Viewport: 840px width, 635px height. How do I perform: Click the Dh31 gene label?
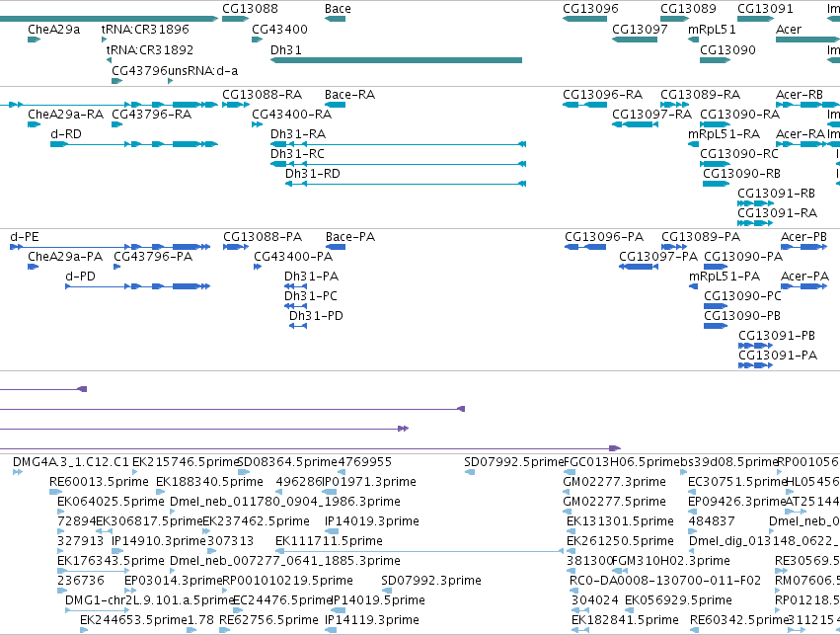point(285,49)
